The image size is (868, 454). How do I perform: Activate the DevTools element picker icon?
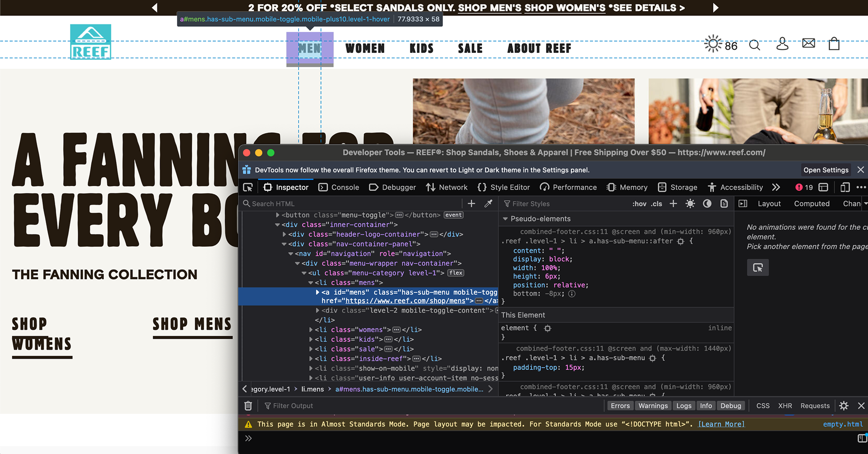pos(248,187)
